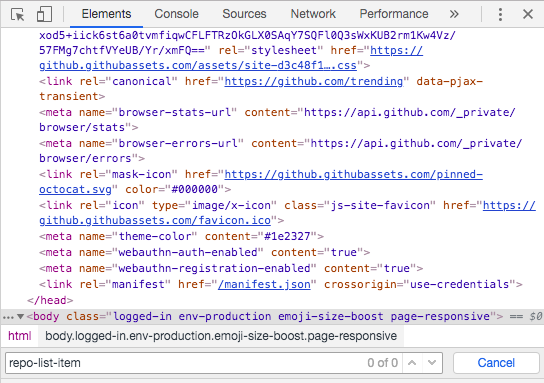Show more tabs with the double chevron
The image size is (544, 383).
[454, 14]
